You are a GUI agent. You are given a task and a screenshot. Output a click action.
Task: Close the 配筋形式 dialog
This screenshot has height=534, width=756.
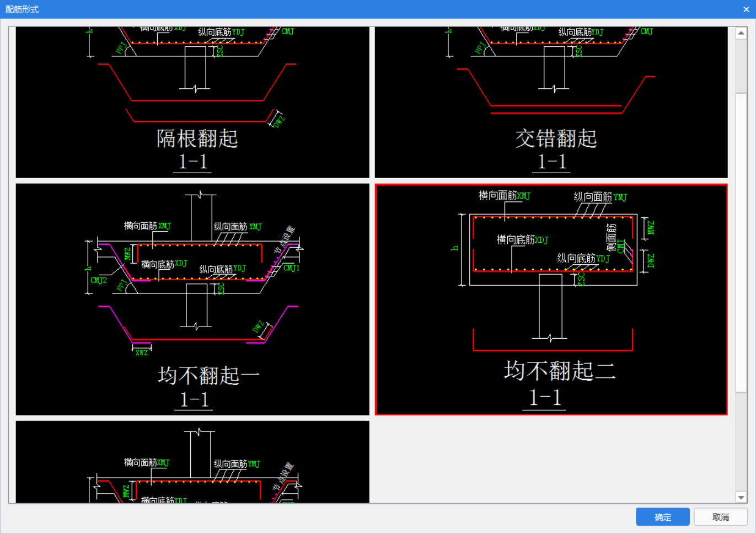click(x=746, y=9)
